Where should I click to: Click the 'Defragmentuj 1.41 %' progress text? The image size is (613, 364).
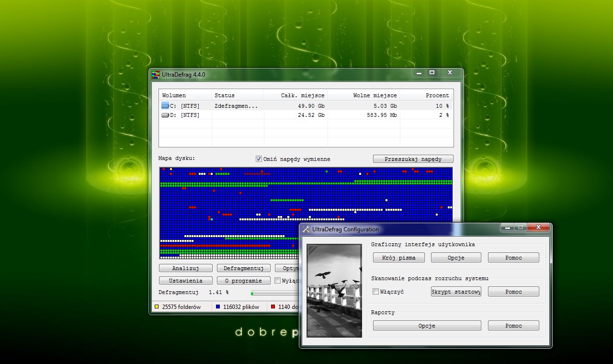(193, 292)
